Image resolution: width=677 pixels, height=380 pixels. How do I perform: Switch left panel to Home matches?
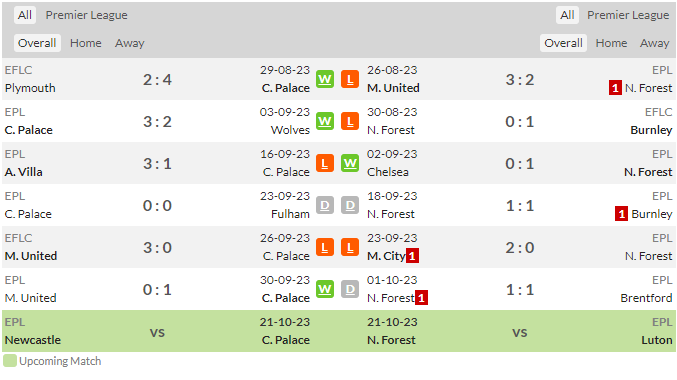pyautogui.click(x=85, y=43)
